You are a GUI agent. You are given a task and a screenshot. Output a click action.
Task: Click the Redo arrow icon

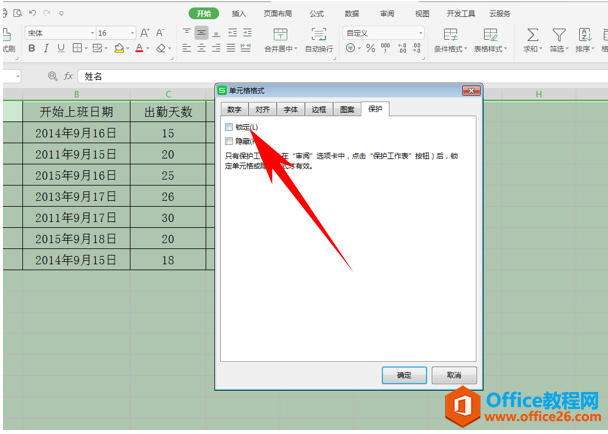pyautogui.click(x=47, y=13)
